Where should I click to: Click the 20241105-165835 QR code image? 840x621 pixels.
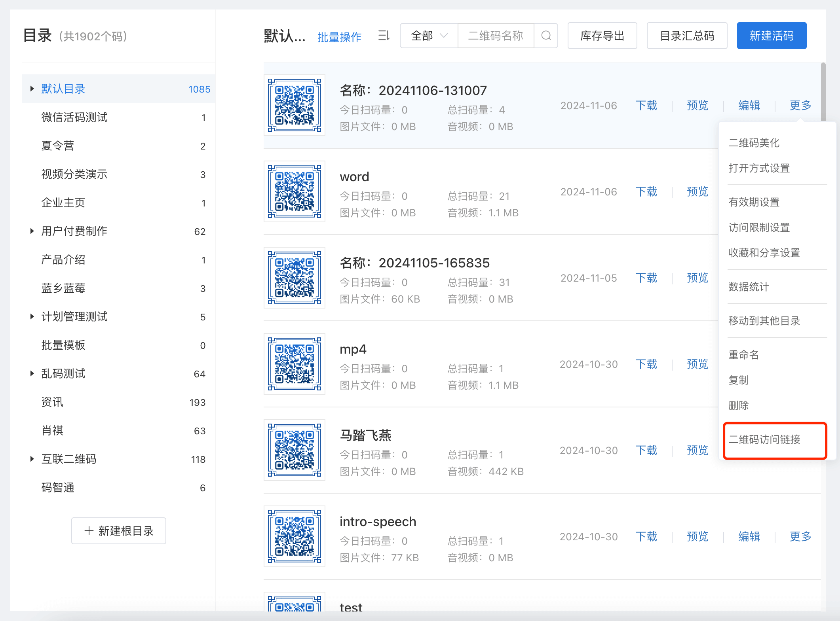click(x=295, y=278)
